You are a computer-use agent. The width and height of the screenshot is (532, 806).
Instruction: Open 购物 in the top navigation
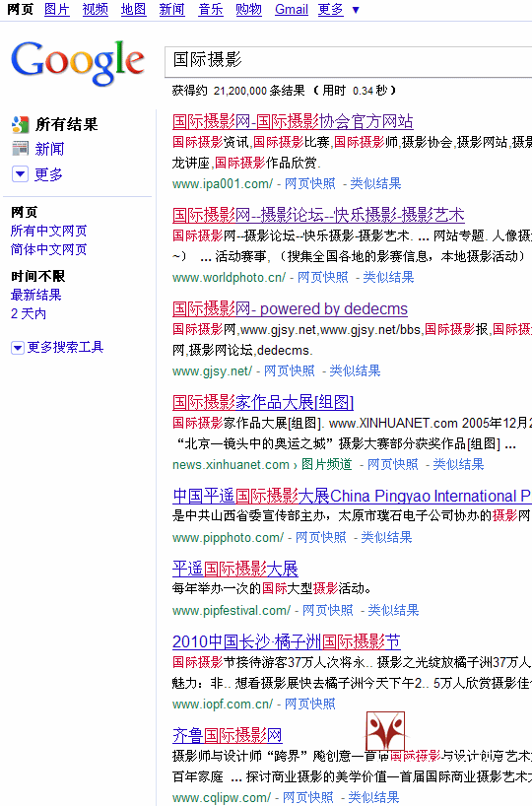pos(249,9)
